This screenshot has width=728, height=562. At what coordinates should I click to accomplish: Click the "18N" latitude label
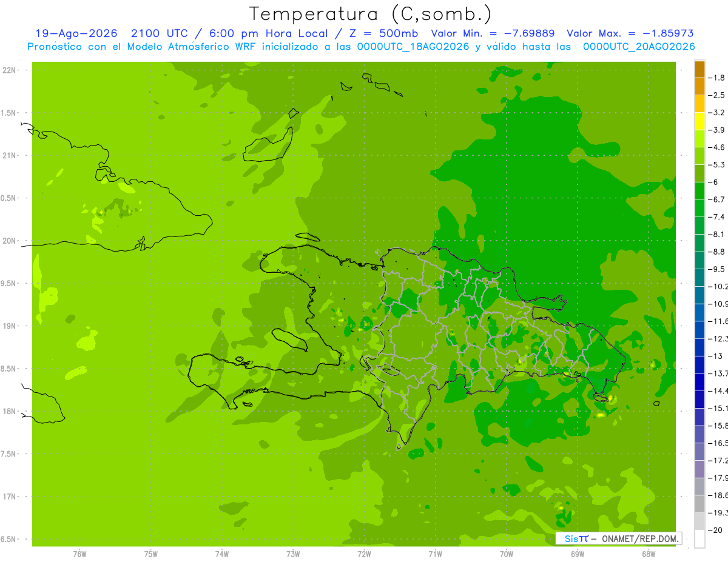pos(10,412)
